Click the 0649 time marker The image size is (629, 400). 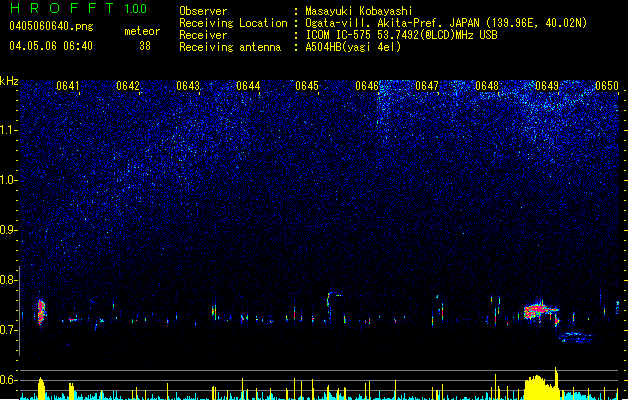coord(547,86)
